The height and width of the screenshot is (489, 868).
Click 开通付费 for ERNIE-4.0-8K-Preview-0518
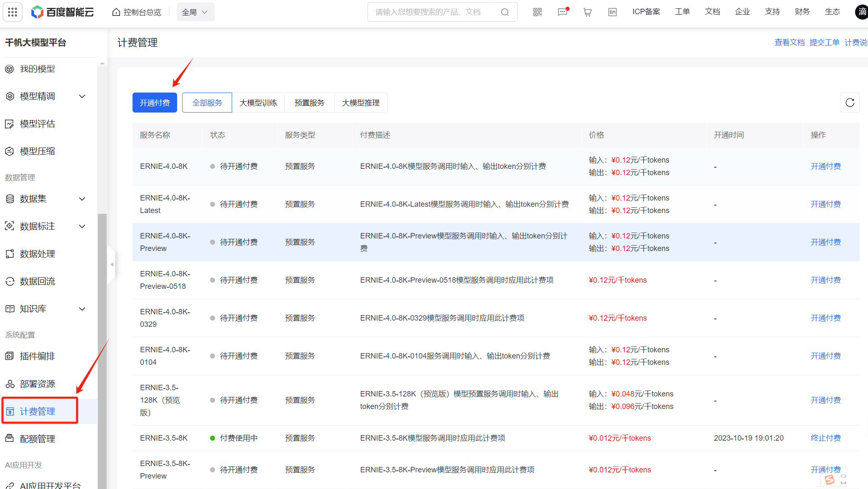(x=825, y=280)
